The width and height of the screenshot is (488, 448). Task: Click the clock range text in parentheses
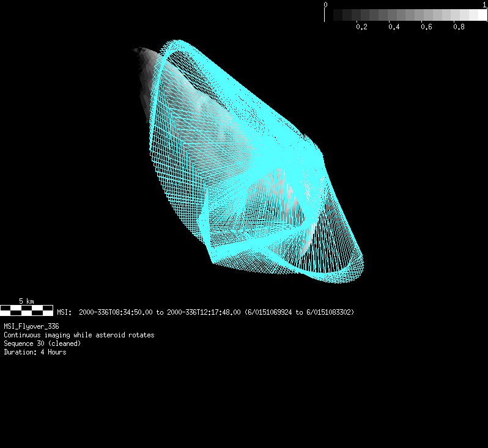[299, 312]
